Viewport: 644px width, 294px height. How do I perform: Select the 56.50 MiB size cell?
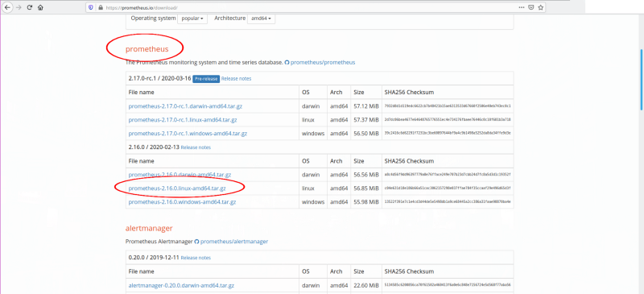366,134
